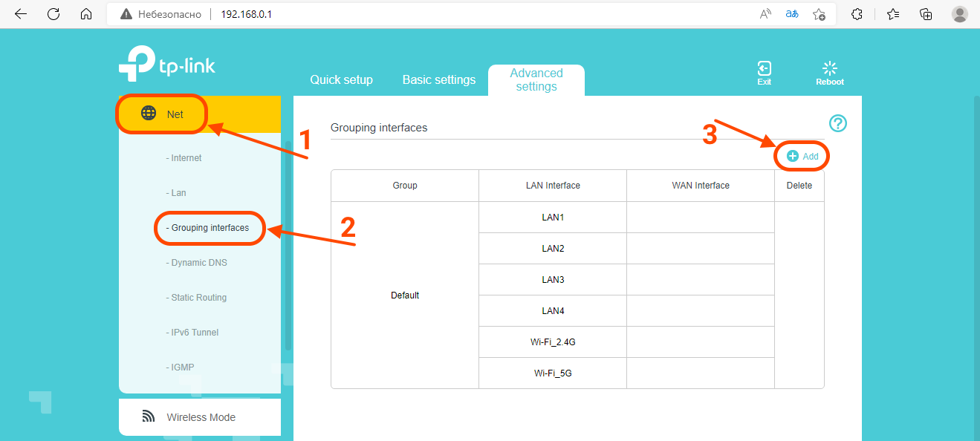Select Static Routing in sidebar
This screenshot has width=980, height=441.
coord(198,298)
